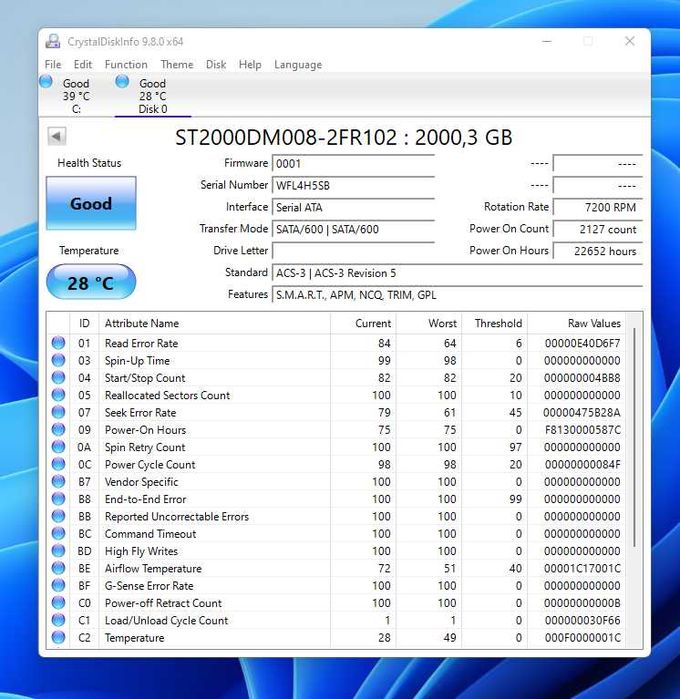Image resolution: width=680 pixels, height=699 pixels.
Task: Click the 'Reallocated Sectors Count' attribute name
Action: pos(167,395)
